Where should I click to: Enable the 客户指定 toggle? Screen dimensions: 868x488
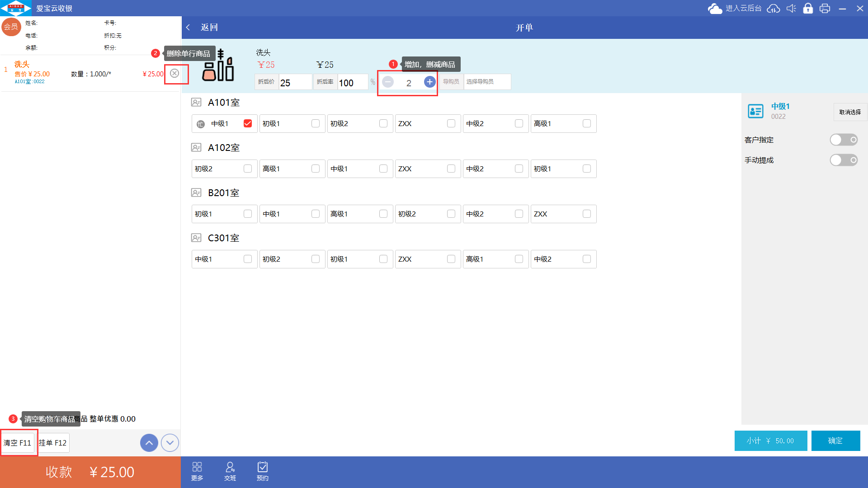[x=843, y=140]
